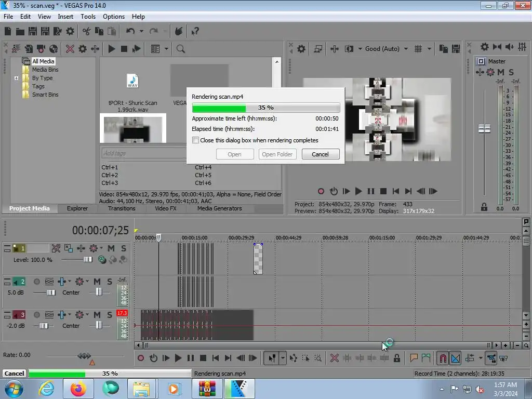Image resolution: width=532 pixels, height=399 pixels.
Task: Mute the Master bus
Action: pyautogui.click(x=501, y=72)
